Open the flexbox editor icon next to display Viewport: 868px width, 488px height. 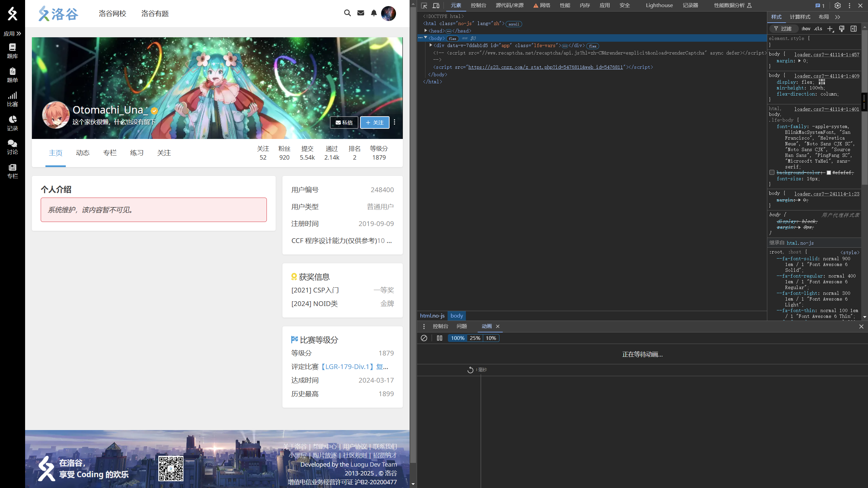pos(822,82)
